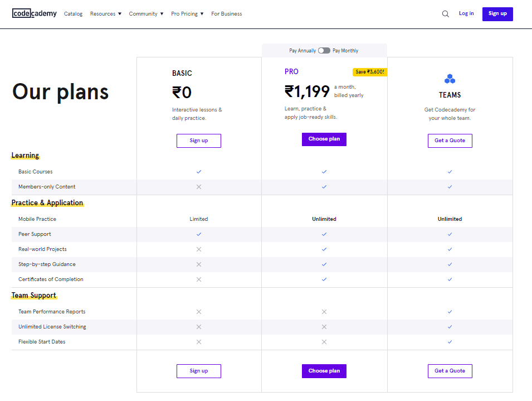Click the Teams hexagon cubes icon
532x401 pixels.
click(450, 79)
